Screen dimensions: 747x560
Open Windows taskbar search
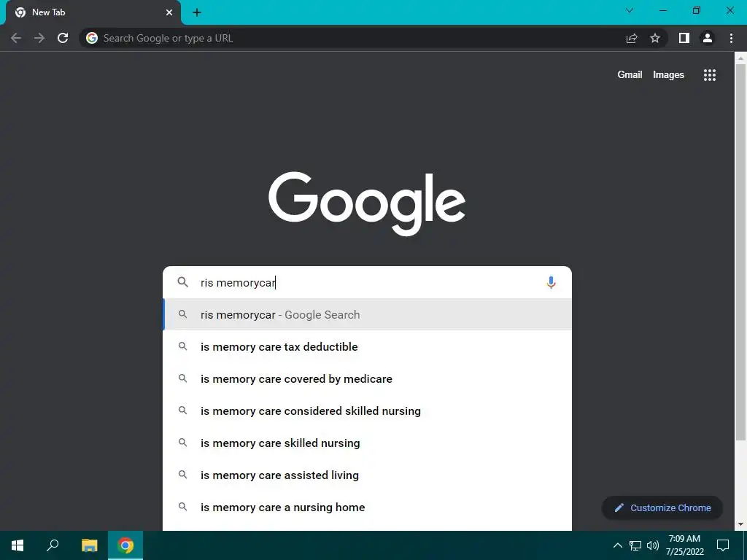coord(53,545)
